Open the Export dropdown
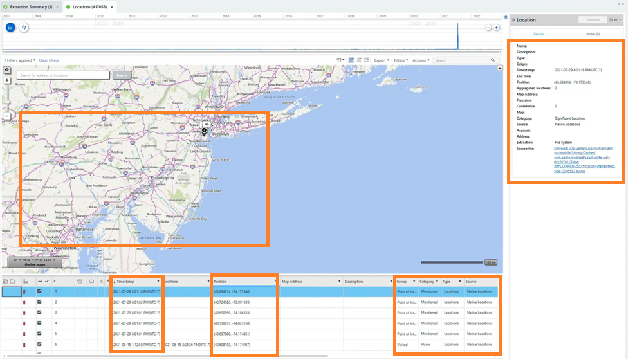 pyautogui.click(x=382, y=60)
